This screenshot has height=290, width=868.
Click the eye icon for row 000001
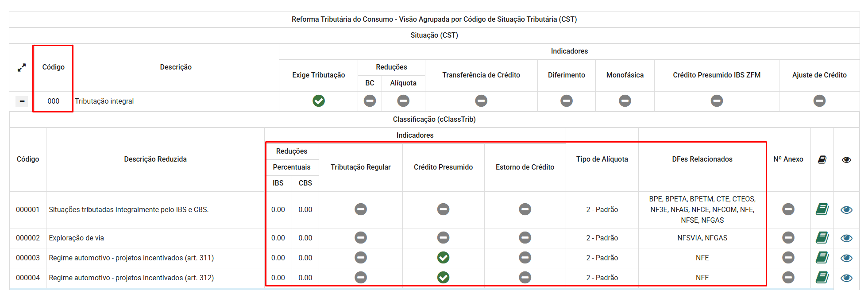(x=846, y=210)
